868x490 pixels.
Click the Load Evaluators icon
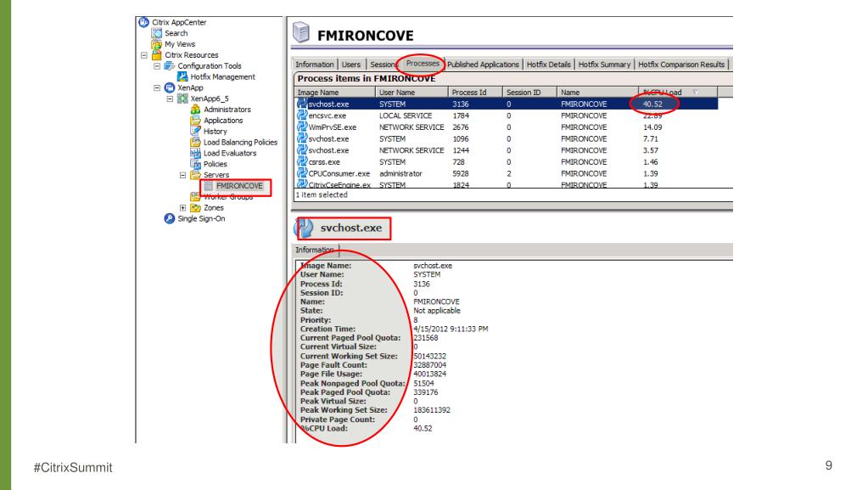(x=195, y=153)
